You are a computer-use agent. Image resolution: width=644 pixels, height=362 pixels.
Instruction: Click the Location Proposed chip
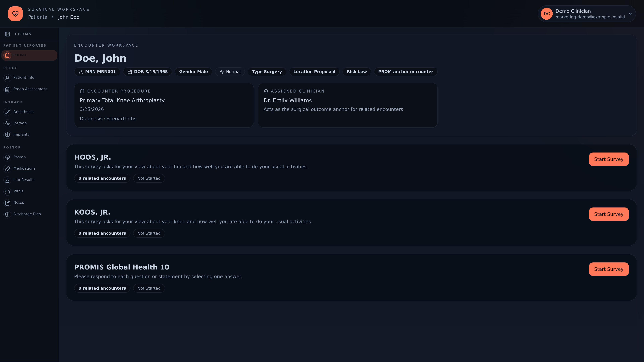tap(314, 72)
